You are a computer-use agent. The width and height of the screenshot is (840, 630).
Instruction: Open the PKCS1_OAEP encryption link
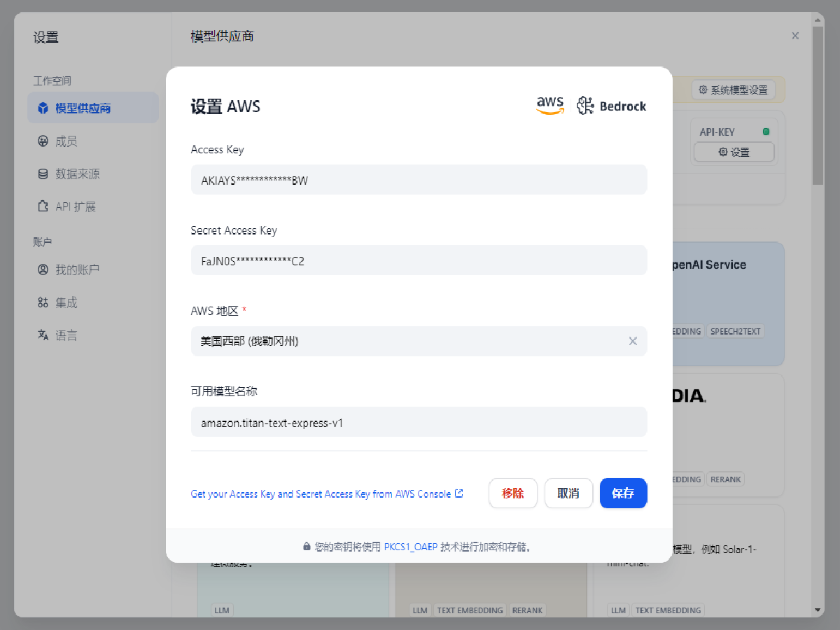click(x=411, y=547)
